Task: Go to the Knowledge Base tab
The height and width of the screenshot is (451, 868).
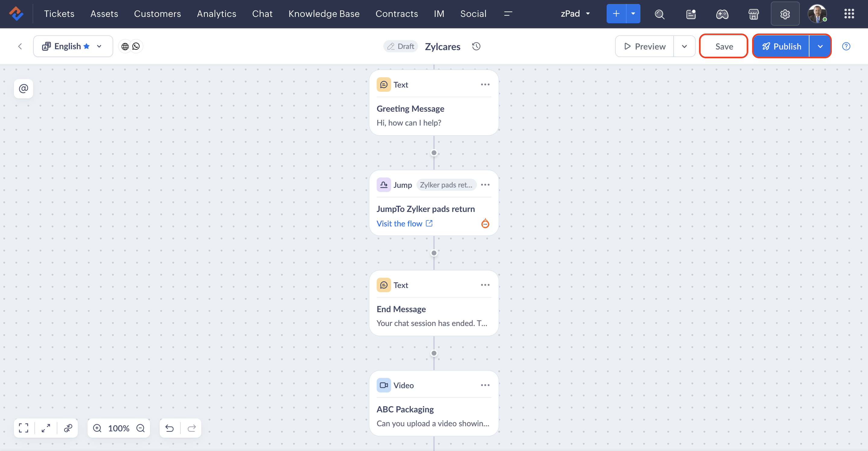Action: (324, 14)
